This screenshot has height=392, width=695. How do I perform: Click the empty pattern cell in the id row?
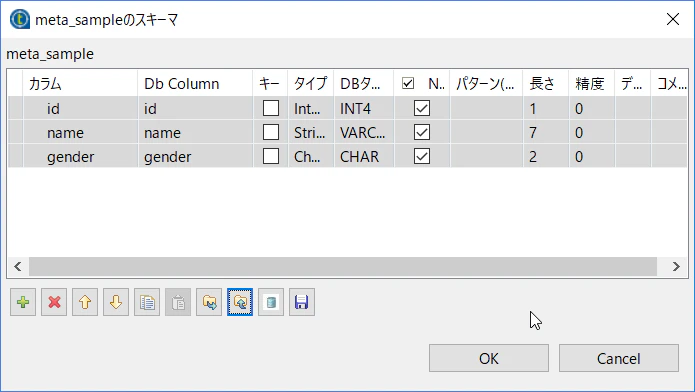(x=486, y=109)
